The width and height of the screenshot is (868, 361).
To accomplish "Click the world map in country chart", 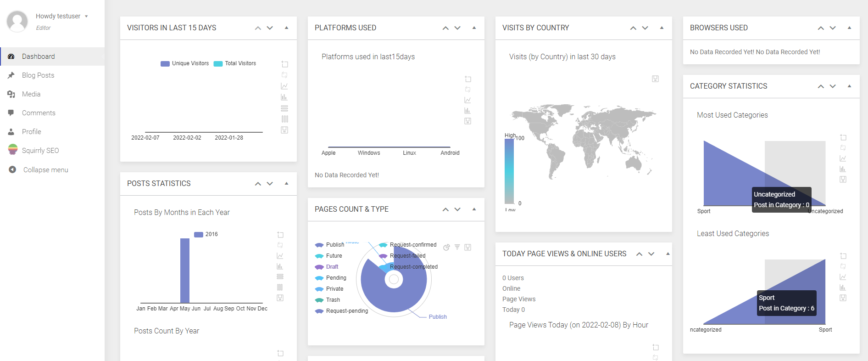I will coord(584,141).
